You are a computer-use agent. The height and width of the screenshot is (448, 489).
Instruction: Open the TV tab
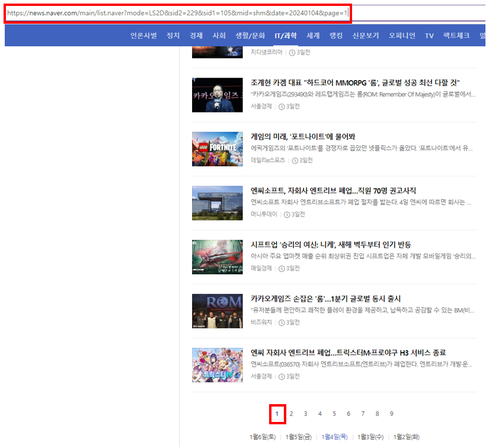coord(429,36)
